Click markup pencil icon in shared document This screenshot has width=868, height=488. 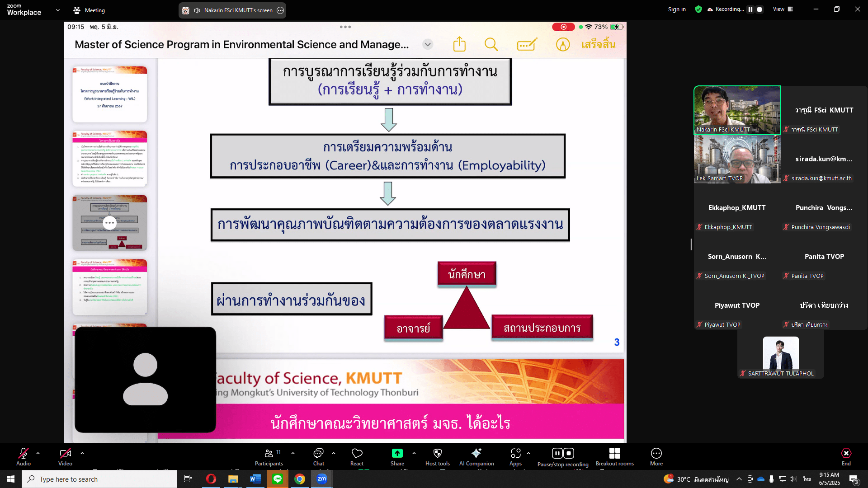[527, 44]
